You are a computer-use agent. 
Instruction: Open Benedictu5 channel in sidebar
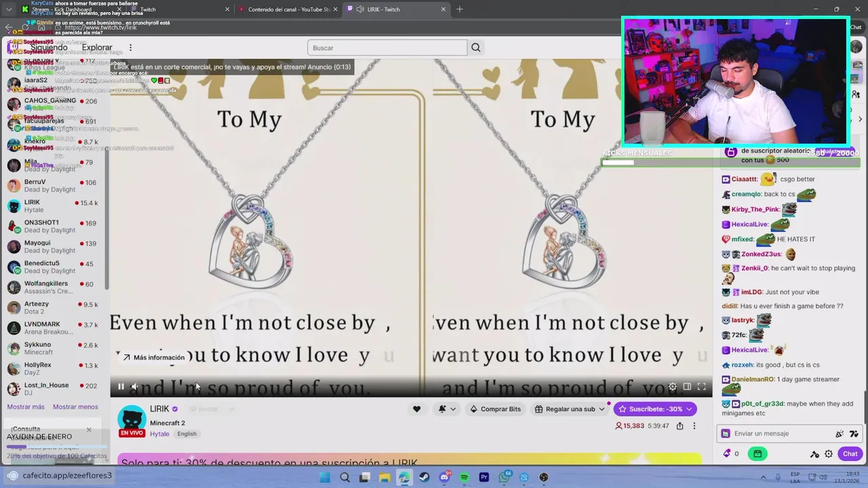tap(53, 267)
